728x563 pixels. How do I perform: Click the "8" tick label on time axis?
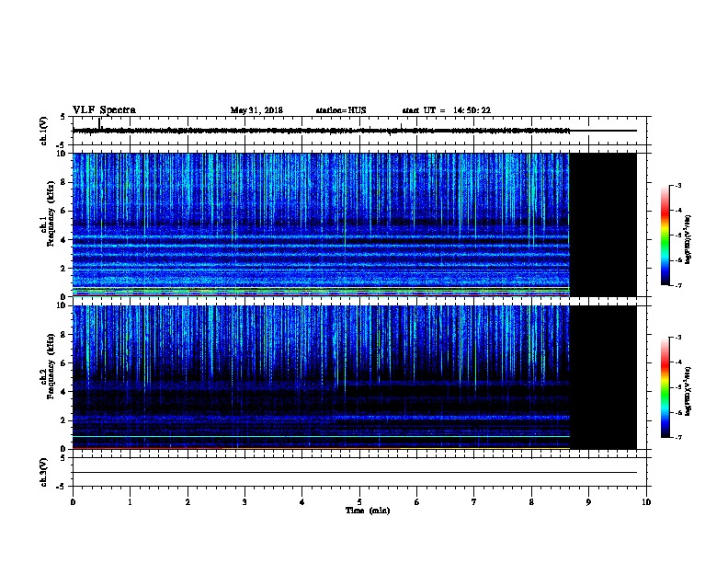point(531,502)
